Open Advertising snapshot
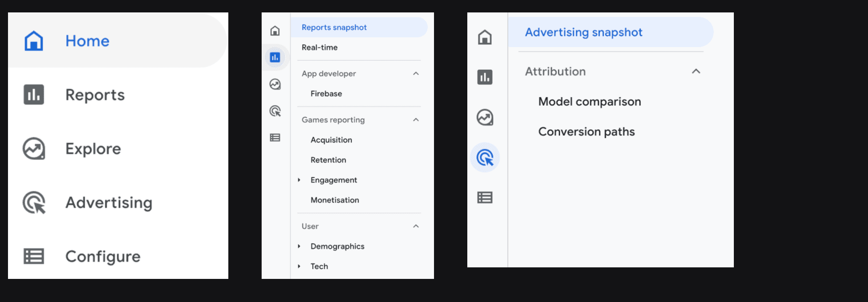The image size is (868, 302). 610,32
